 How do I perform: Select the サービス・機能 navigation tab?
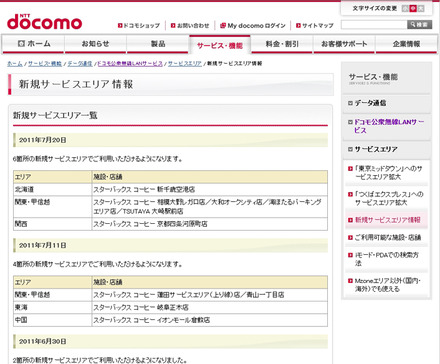pos(220,45)
